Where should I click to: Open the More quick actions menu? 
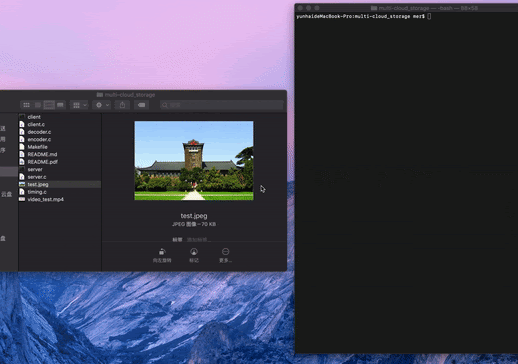click(225, 255)
